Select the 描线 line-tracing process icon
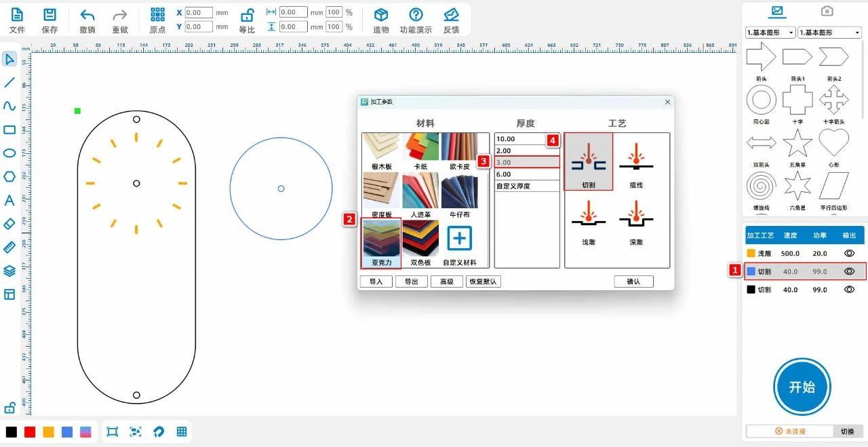The height and width of the screenshot is (447, 868). point(635,163)
